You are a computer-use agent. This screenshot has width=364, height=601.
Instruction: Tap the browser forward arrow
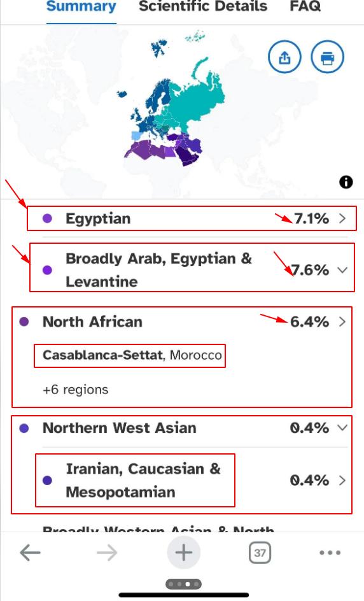[x=106, y=553]
